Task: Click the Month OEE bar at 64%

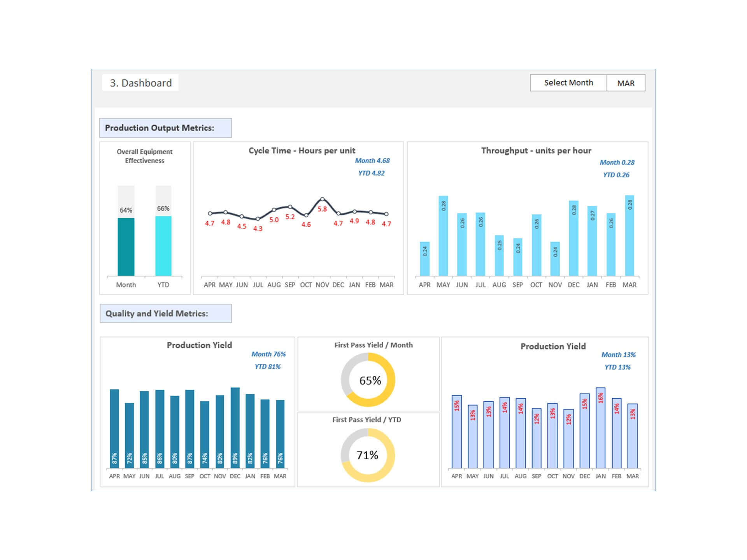Action: pyautogui.click(x=126, y=247)
